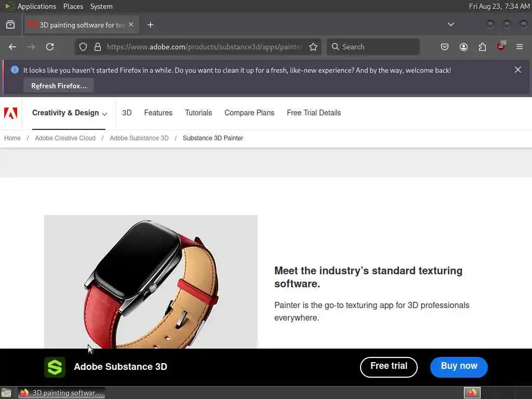This screenshot has width=532, height=399.
Task: Dismiss the Firefox refresh notification bar
Action: coord(518,70)
